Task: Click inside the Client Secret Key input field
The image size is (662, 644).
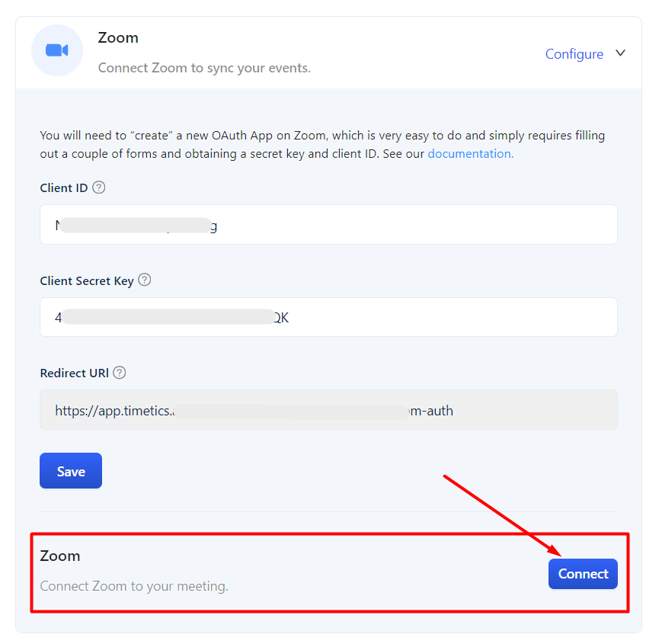Action: click(x=328, y=317)
